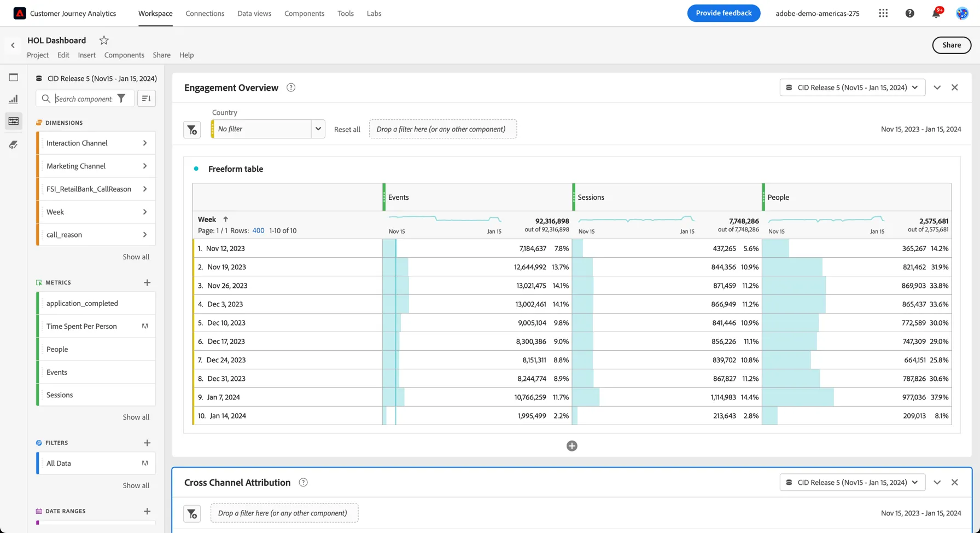This screenshot has height=533, width=980.
Task: Close the Engagement Overview panel
Action: pos(954,88)
